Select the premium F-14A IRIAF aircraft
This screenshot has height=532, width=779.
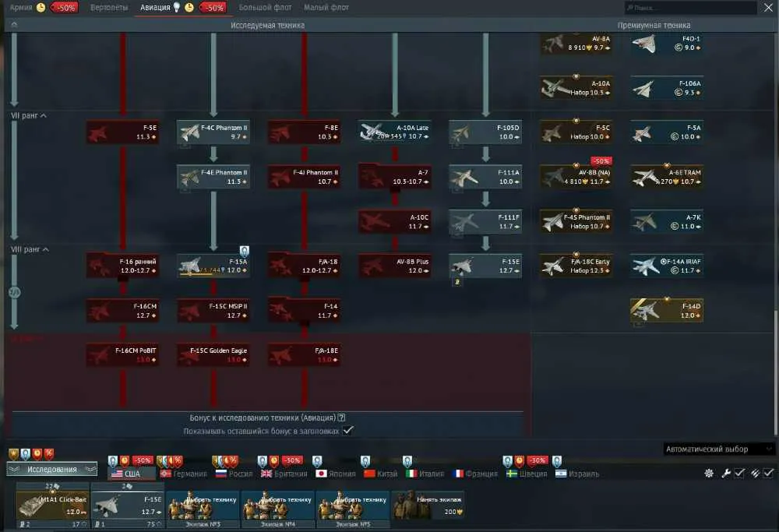pos(667,266)
